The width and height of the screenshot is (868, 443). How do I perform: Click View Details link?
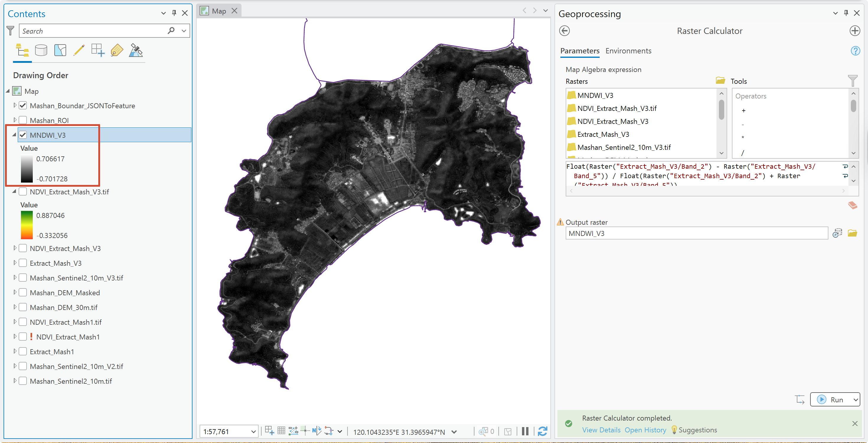pos(601,430)
